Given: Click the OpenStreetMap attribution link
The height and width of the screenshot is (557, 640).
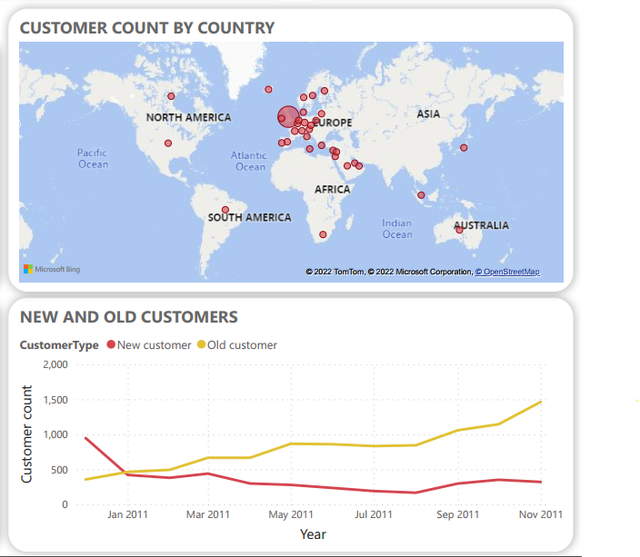Looking at the screenshot, I should coord(507,272).
